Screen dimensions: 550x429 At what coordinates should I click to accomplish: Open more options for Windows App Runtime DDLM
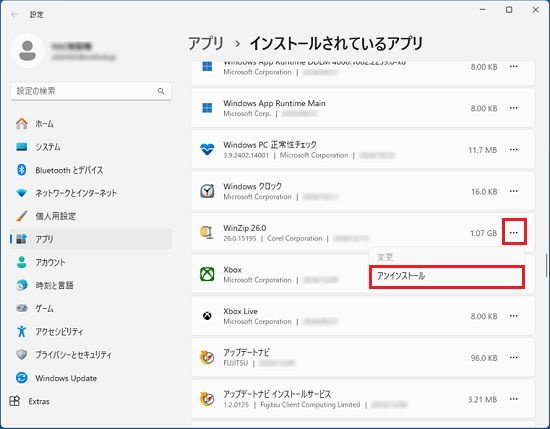pyautogui.click(x=514, y=66)
